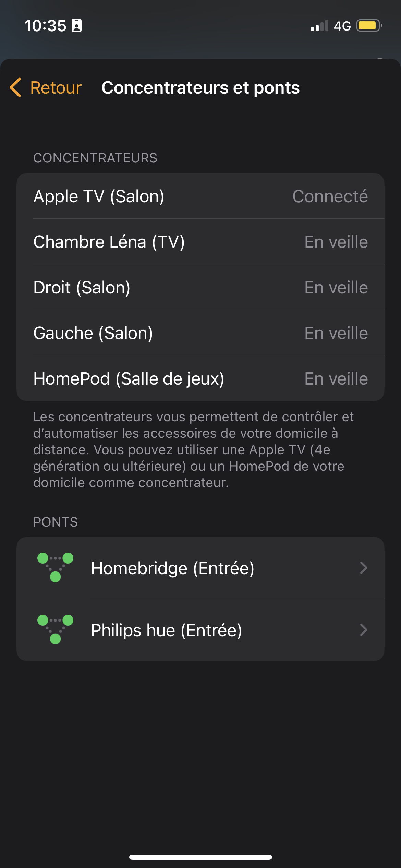Tap the 4G network indicator
The image size is (401, 868).
point(342,26)
